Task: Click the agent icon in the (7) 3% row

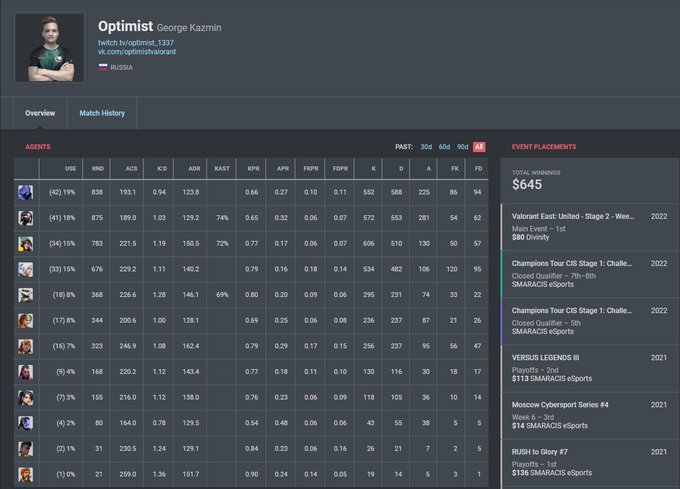Action: click(x=26, y=398)
